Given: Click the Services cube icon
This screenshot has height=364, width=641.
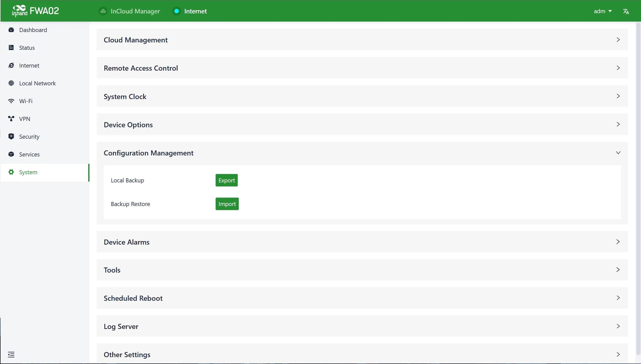Looking at the screenshot, I should (11, 154).
